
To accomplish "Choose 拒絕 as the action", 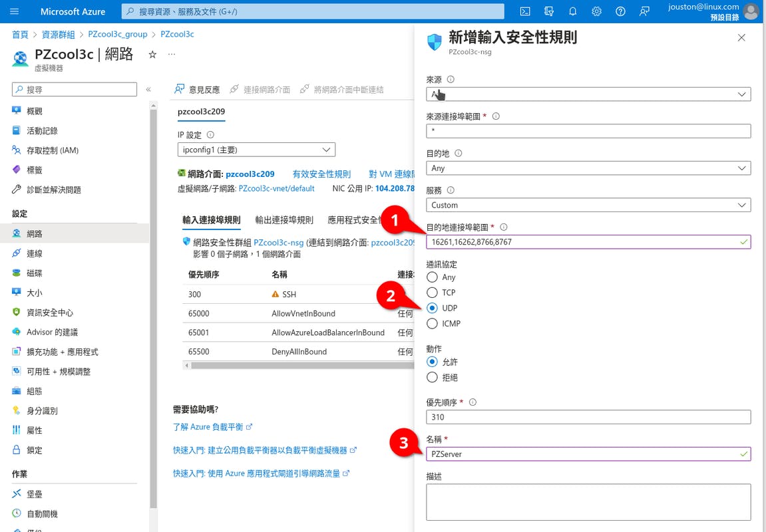I will coord(433,378).
